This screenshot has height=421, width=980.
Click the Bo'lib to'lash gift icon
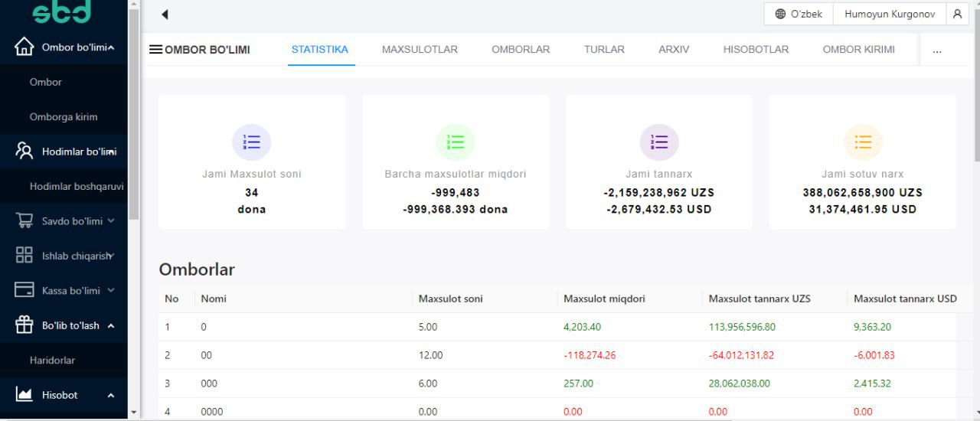pos(24,325)
